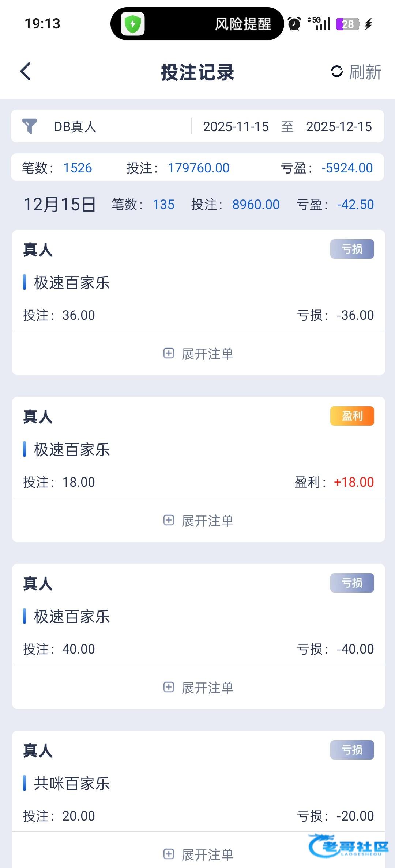Select the 12月15日 daily summary row
Image resolution: width=395 pixels, height=868 pixels.
tap(197, 205)
